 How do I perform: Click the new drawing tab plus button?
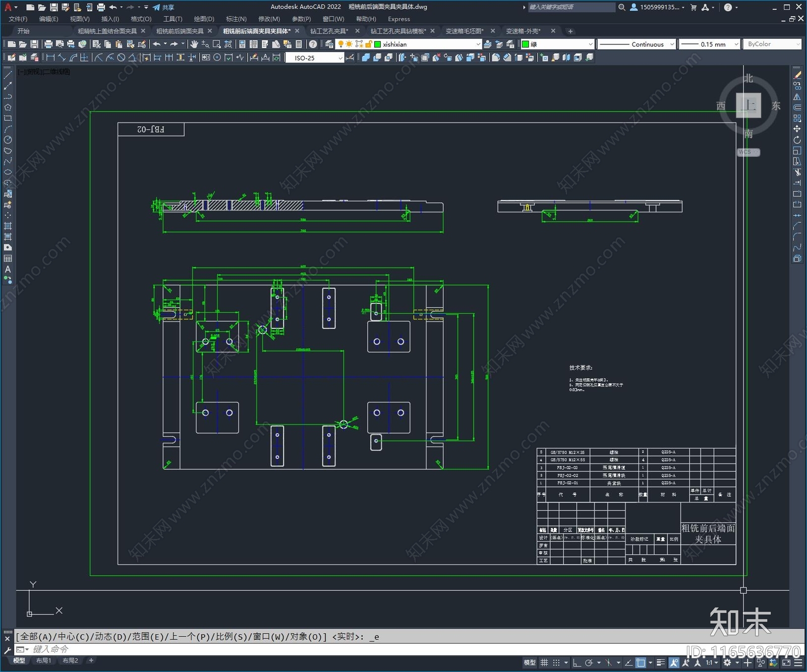[x=570, y=31]
